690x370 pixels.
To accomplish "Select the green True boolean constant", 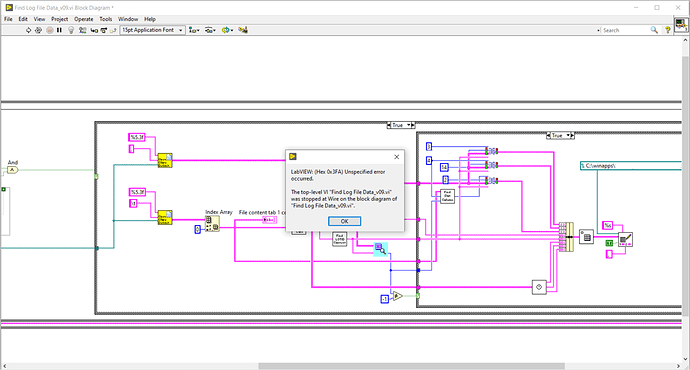I will coord(609,243).
